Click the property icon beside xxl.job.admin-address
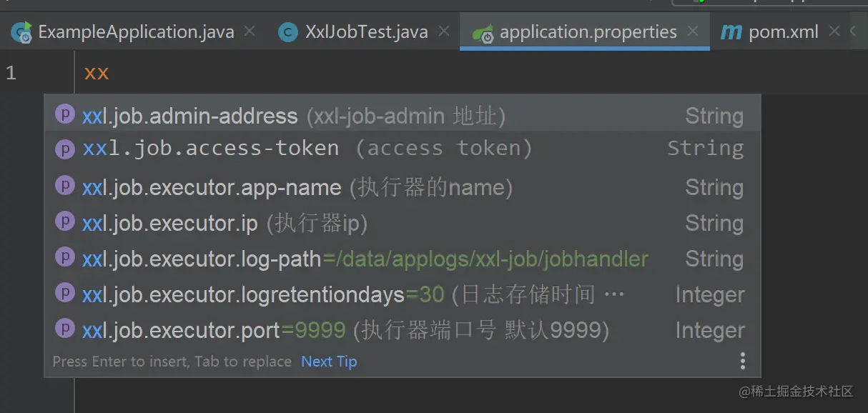The image size is (868, 413). coord(65,115)
